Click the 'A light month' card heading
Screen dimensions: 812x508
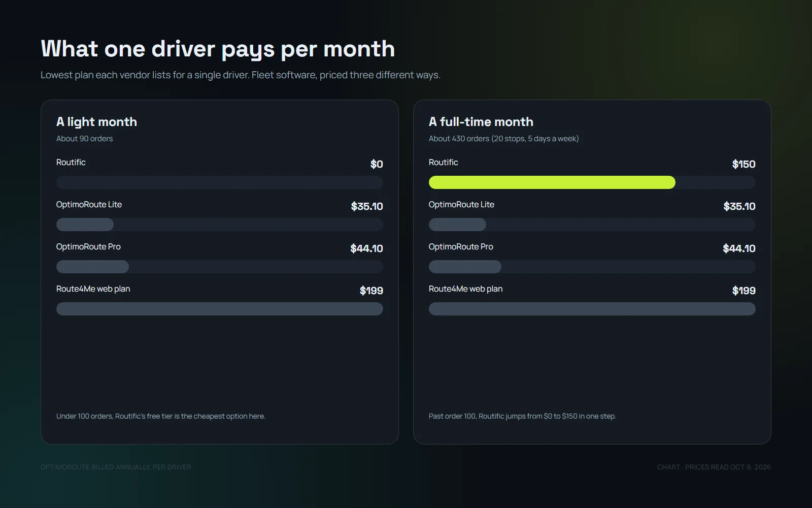pyautogui.click(x=96, y=122)
